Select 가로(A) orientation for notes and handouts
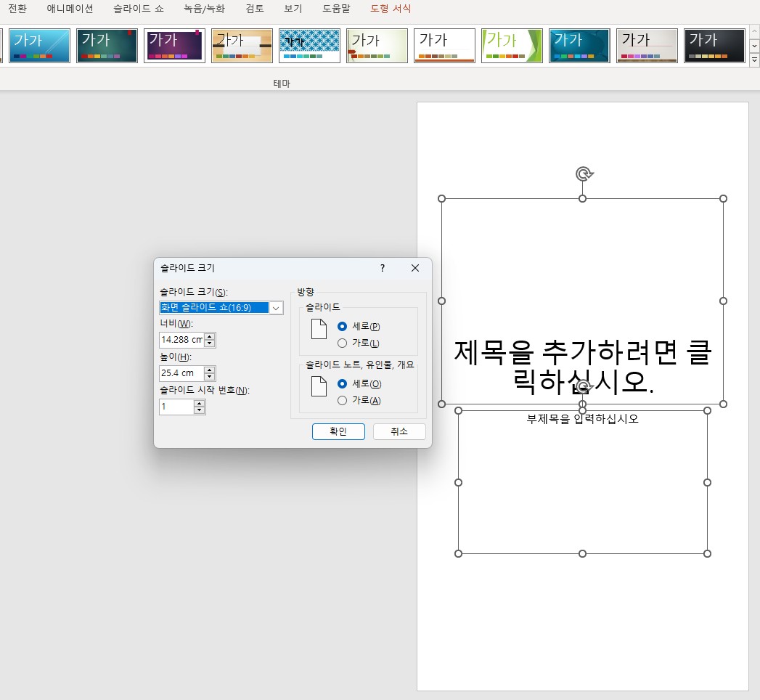This screenshot has height=700, width=760. [343, 400]
